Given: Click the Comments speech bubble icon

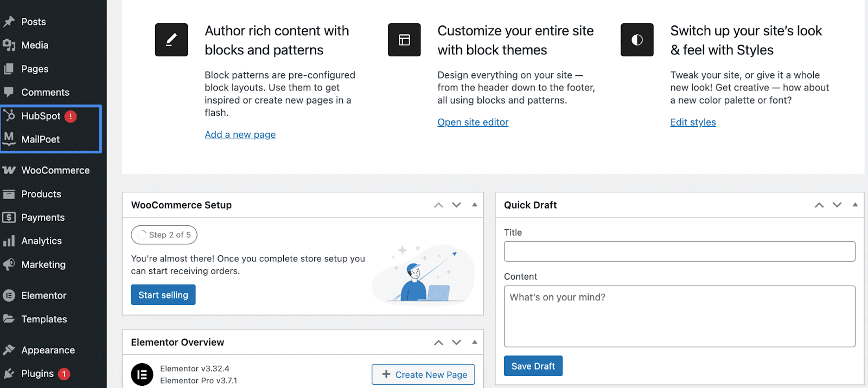Looking at the screenshot, I should (9, 92).
